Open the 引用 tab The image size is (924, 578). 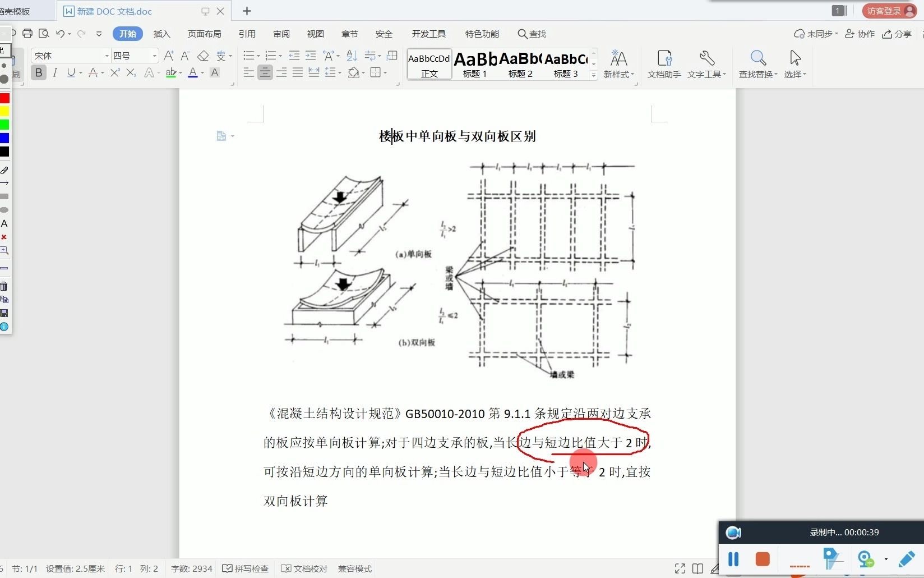click(247, 34)
